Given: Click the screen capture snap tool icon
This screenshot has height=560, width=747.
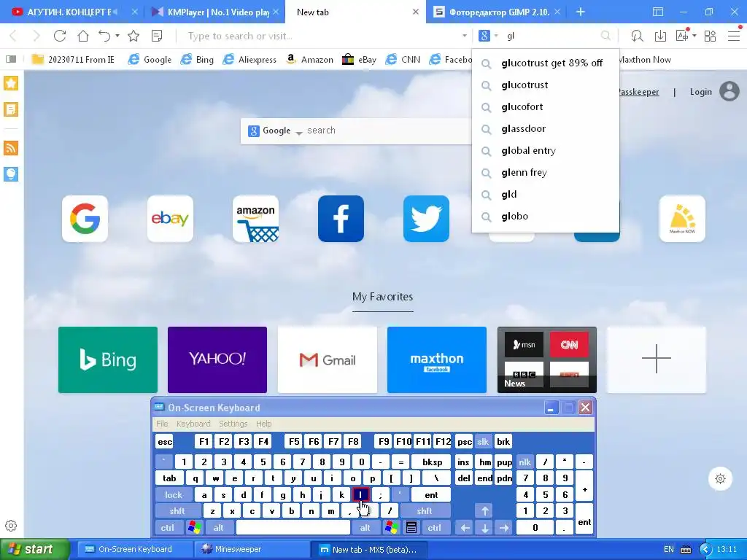Looking at the screenshot, I should pyautogui.click(x=682, y=36).
